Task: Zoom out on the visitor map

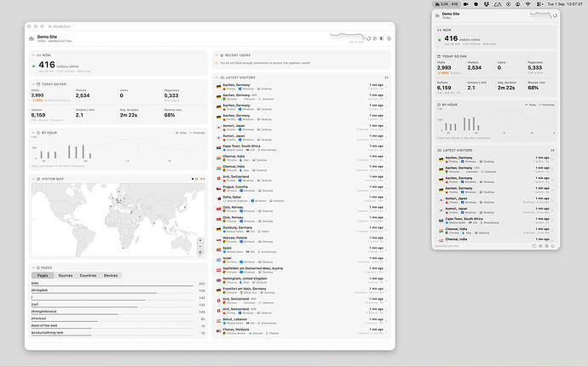Action: tap(200, 246)
